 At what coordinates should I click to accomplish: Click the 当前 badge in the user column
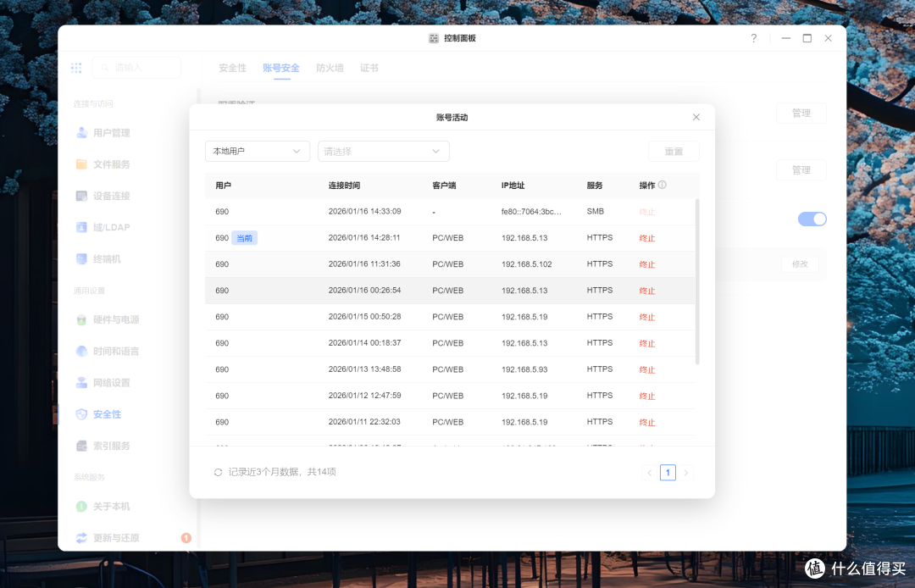click(x=245, y=238)
